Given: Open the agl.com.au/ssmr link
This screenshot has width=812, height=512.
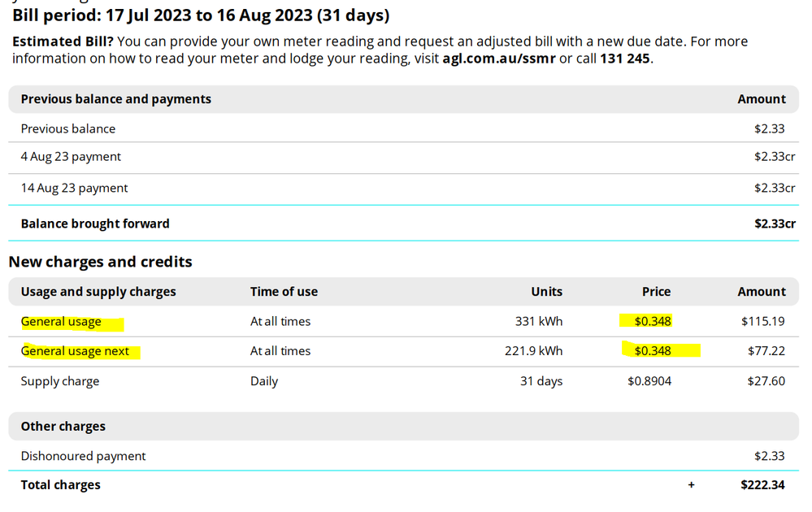Looking at the screenshot, I should pyautogui.click(x=498, y=59).
